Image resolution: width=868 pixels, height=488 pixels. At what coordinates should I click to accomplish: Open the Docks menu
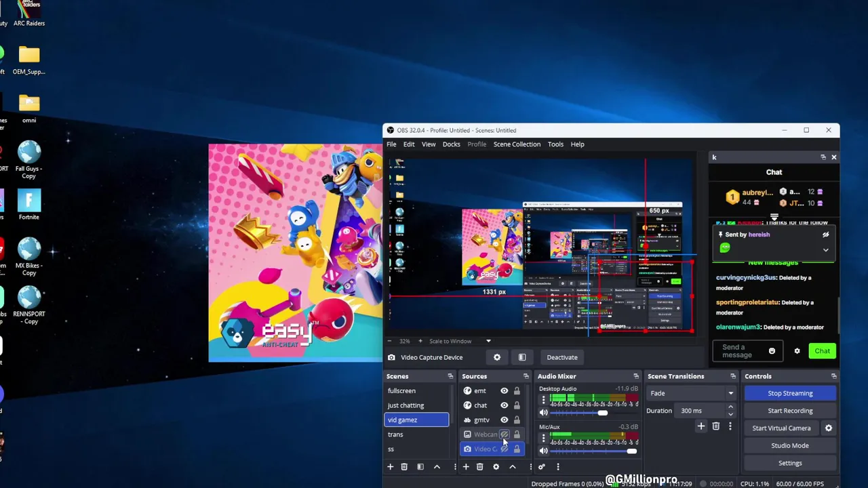[x=451, y=144]
